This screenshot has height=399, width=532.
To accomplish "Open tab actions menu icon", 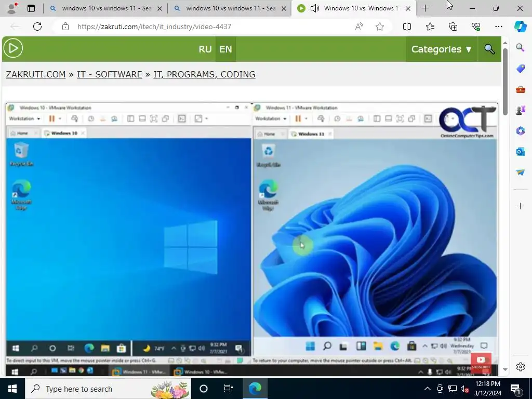I will [31, 8].
